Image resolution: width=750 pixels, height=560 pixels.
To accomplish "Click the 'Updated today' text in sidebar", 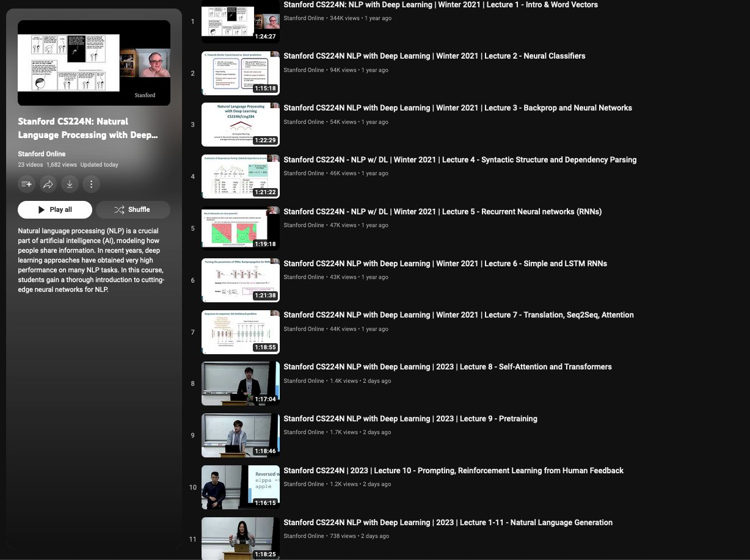I will tap(100, 165).
